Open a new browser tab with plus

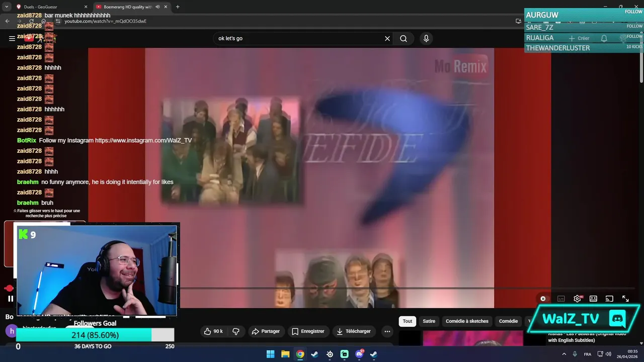coord(178,7)
